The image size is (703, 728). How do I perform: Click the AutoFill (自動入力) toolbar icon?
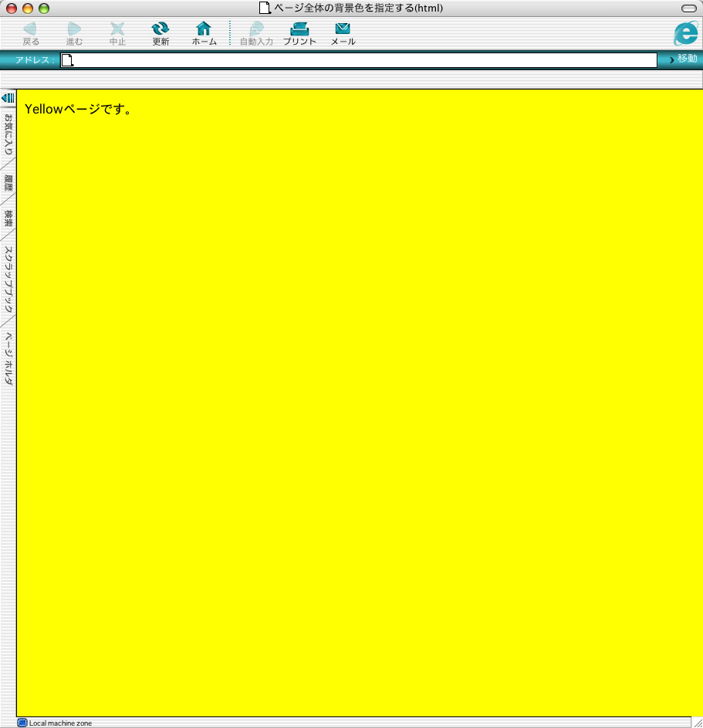(256, 29)
